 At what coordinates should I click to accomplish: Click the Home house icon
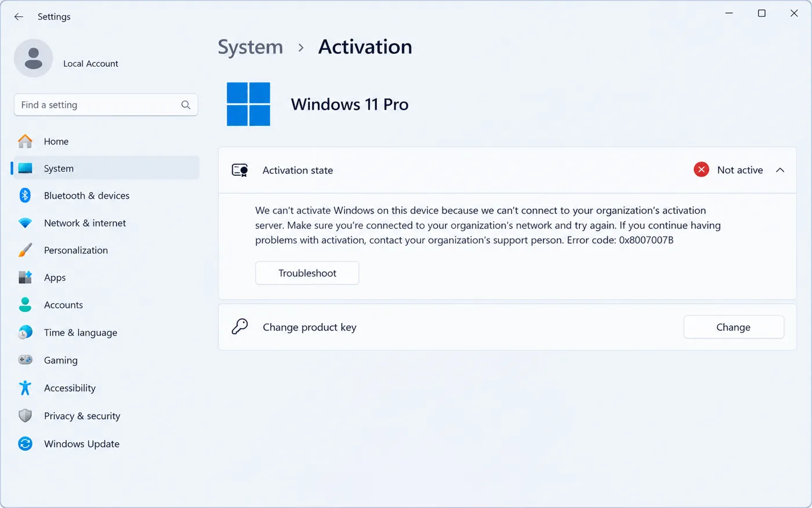pyautogui.click(x=25, y=141)
